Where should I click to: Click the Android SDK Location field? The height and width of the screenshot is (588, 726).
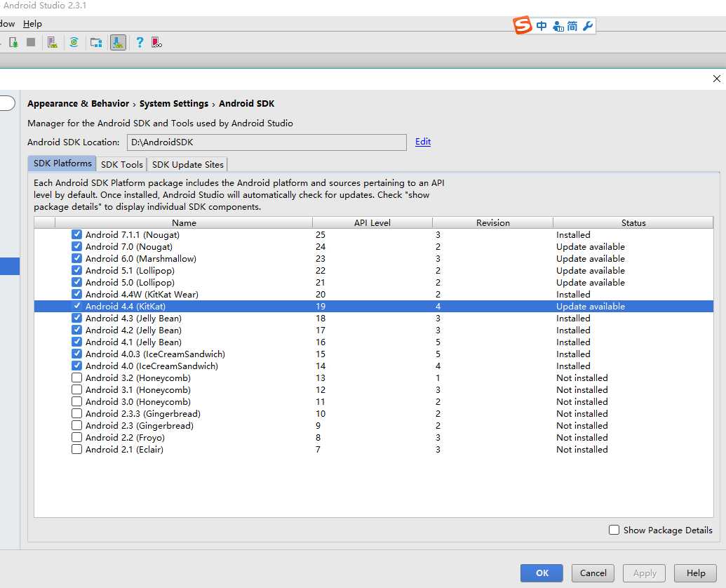click(267, 142)
